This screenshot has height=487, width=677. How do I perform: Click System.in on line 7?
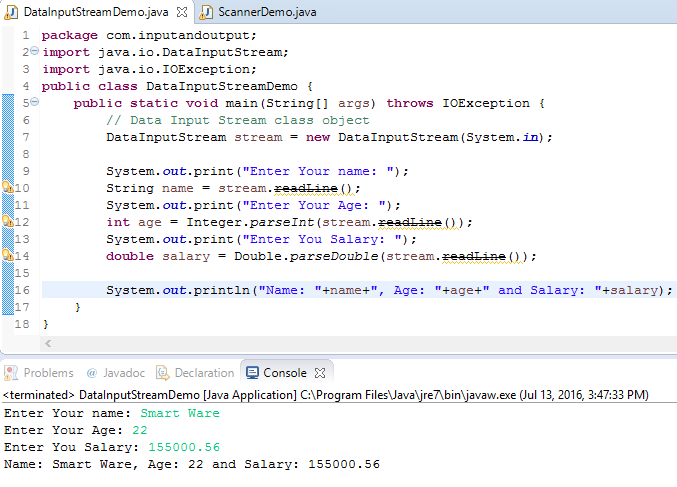point(503,137)
